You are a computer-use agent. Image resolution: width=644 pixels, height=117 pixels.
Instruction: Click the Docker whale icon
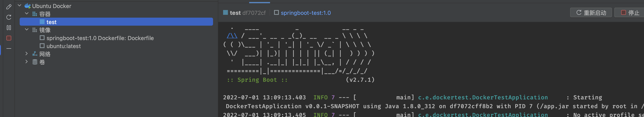coord(27,6)
